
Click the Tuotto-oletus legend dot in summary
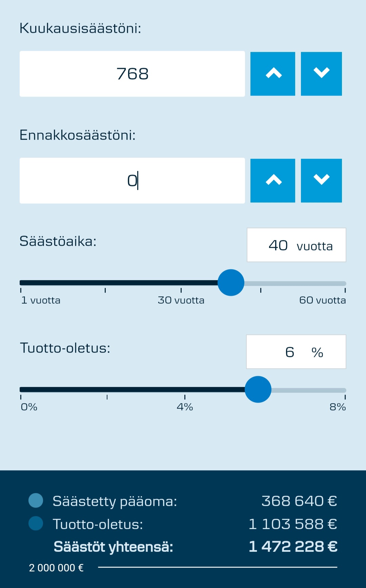(x=36, y=523)
